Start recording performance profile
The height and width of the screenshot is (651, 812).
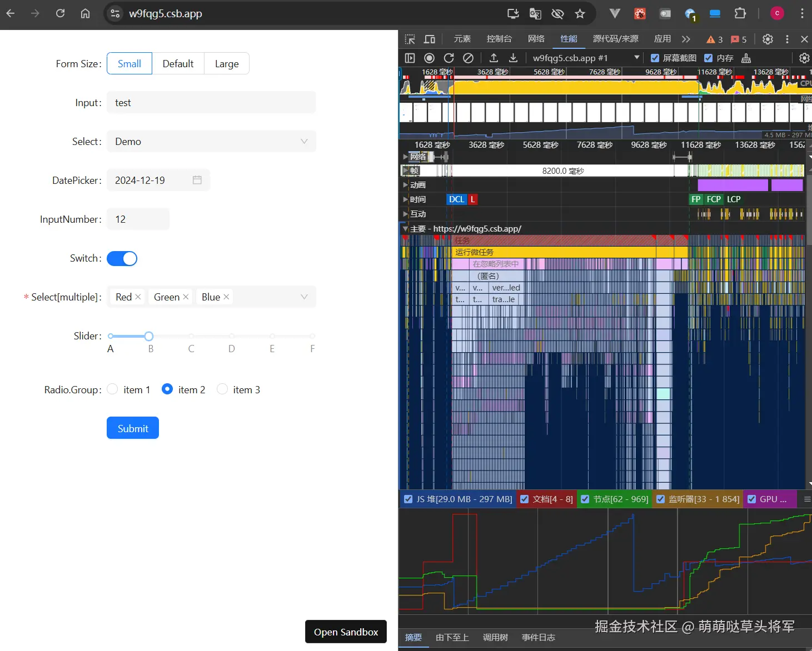coord(429,58)
